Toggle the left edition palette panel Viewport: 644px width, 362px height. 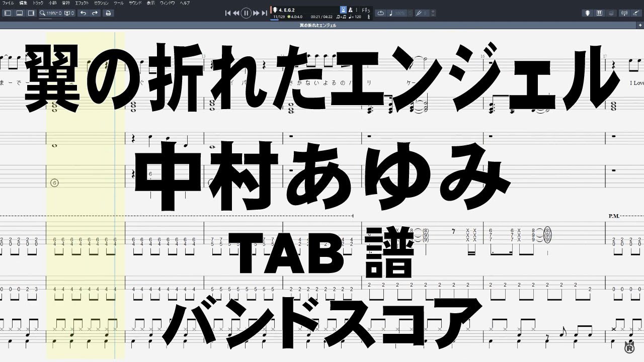coord(8,13)
